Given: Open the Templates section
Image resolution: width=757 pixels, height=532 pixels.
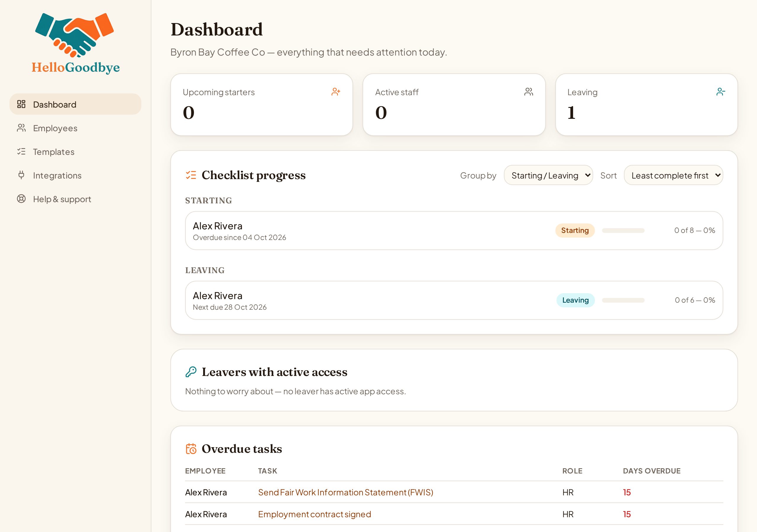Looking at the screenshot, I should 75,152.
